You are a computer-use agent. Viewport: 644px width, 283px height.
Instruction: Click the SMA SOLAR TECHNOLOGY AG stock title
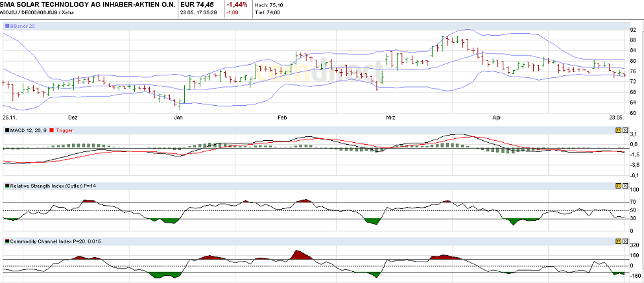tap(88, 5)
